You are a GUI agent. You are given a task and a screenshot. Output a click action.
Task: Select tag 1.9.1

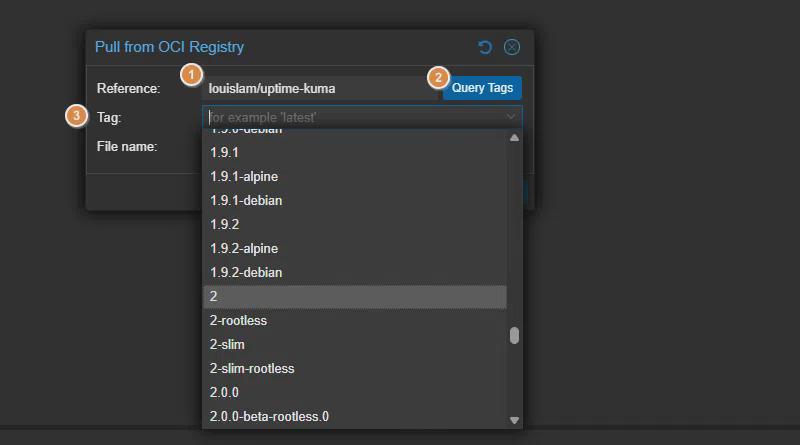click(355, 153)
